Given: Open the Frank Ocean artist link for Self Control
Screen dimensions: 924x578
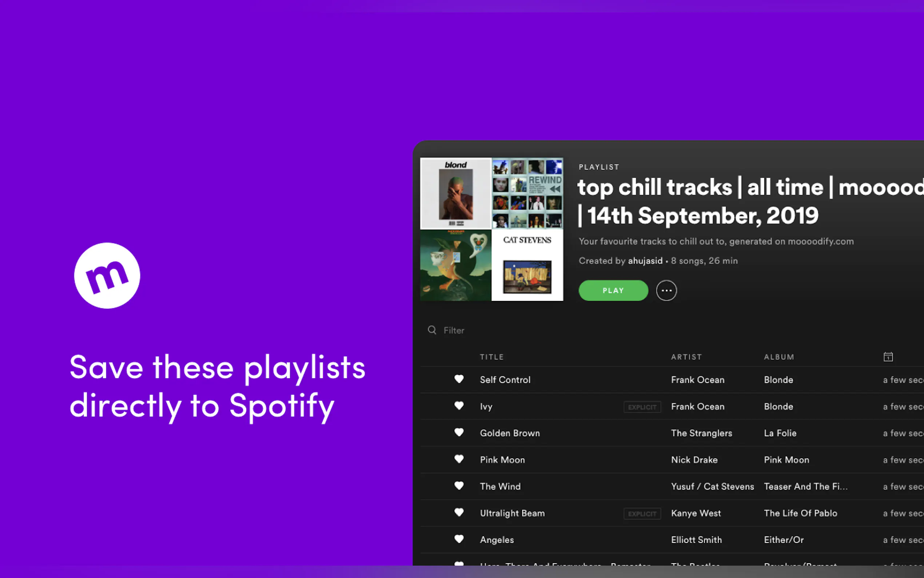Looking at the screenshot, I should pyautogui.click(x=697, y=380).
